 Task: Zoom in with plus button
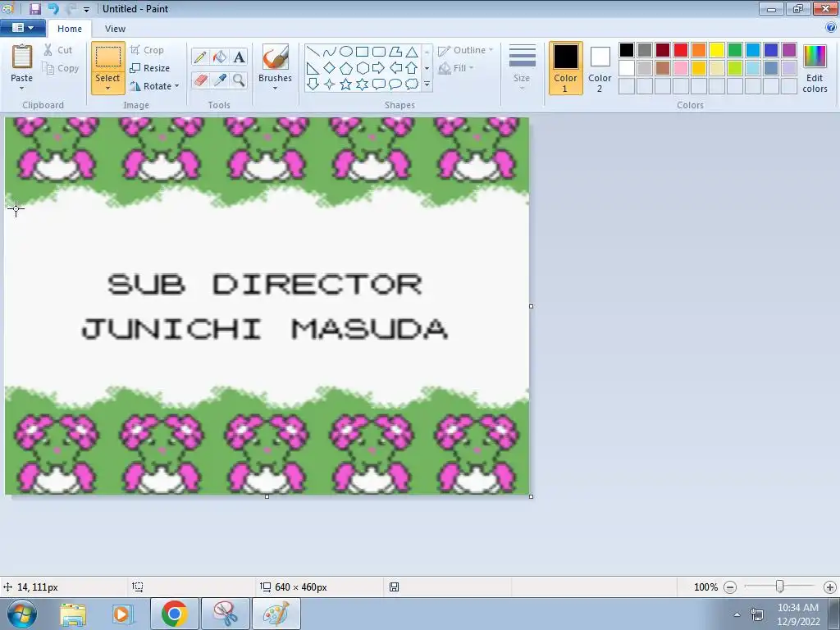click(830, 587)
